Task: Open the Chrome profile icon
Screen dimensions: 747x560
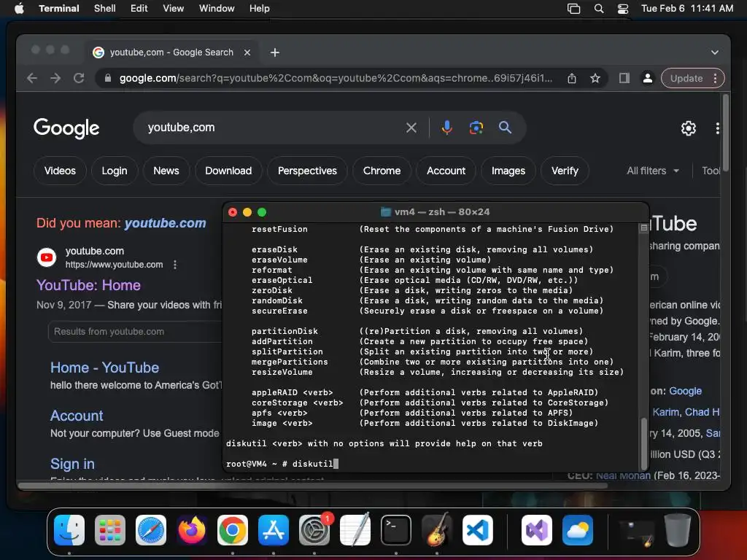Action: point(648,78)
